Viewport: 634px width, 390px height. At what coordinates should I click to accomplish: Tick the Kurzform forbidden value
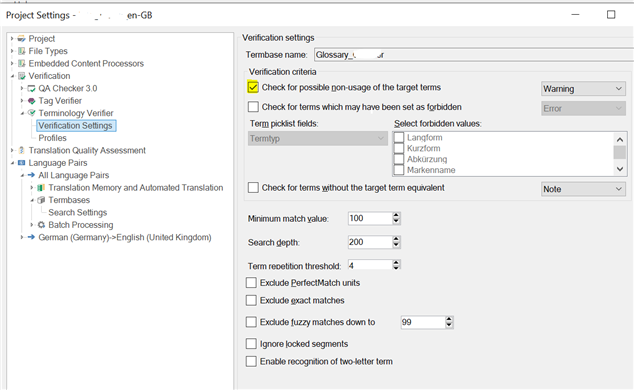click(x=399, y=148)
